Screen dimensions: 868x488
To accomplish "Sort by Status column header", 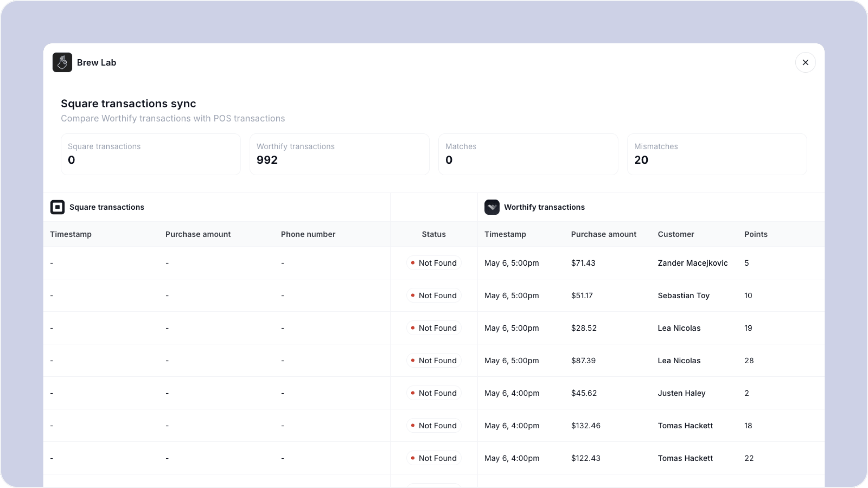I will pyautogui.click(x=434, y=234).
